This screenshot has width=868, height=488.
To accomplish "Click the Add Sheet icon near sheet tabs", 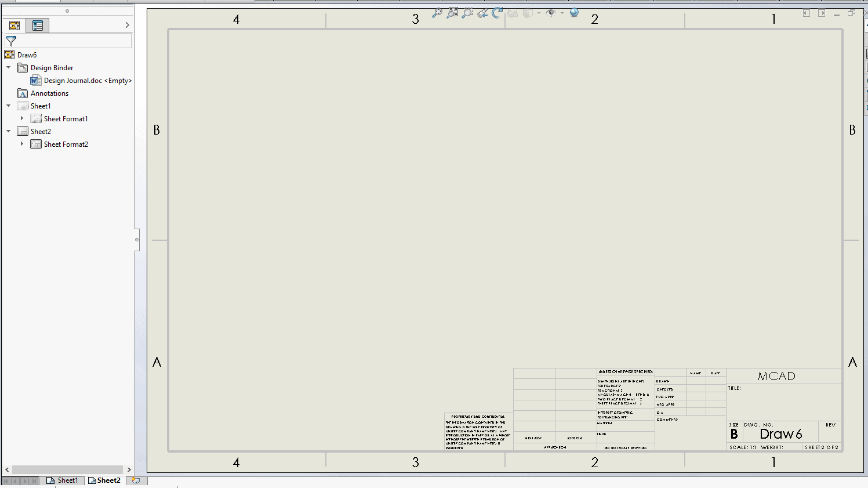I will point(136,480).
